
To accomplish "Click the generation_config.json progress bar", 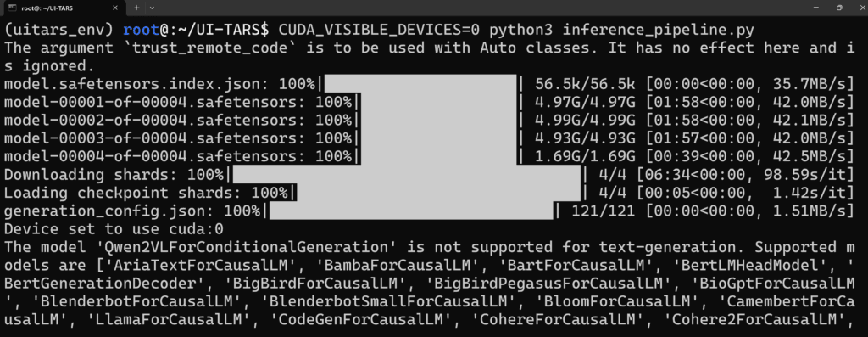I will [x=411, y=211].
